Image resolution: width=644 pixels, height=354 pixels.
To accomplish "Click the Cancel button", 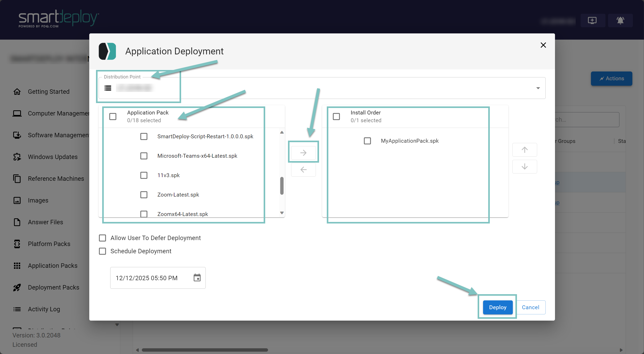I will coord(530,307).
